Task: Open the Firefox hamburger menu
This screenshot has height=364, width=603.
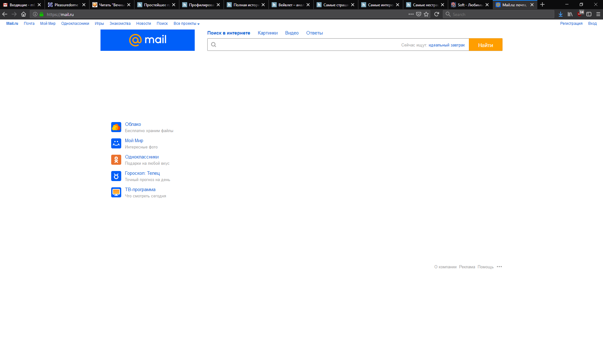Action: tap(598, 14)
